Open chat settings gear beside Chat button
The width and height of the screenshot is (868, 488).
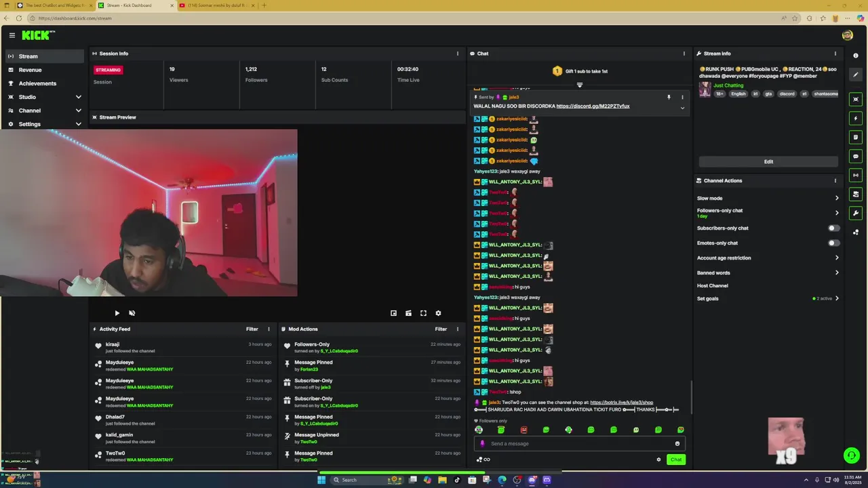[658, 460]
